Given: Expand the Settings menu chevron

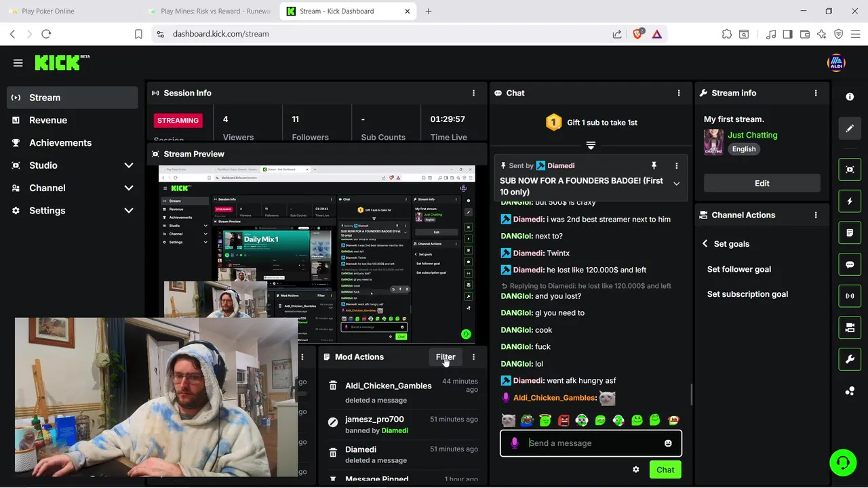Looking at the screenshot, I should pos(129,211).
